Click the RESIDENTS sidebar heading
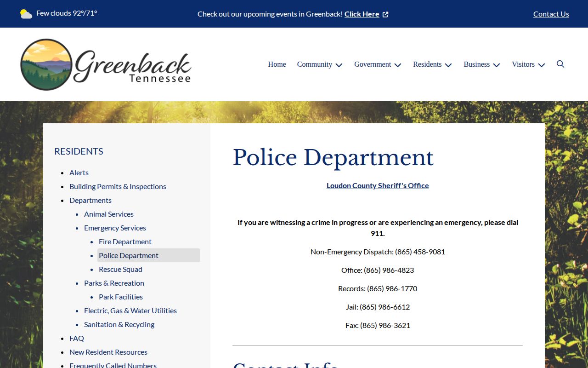The width and height of the screenshot is (588, 368). point(79,151)
